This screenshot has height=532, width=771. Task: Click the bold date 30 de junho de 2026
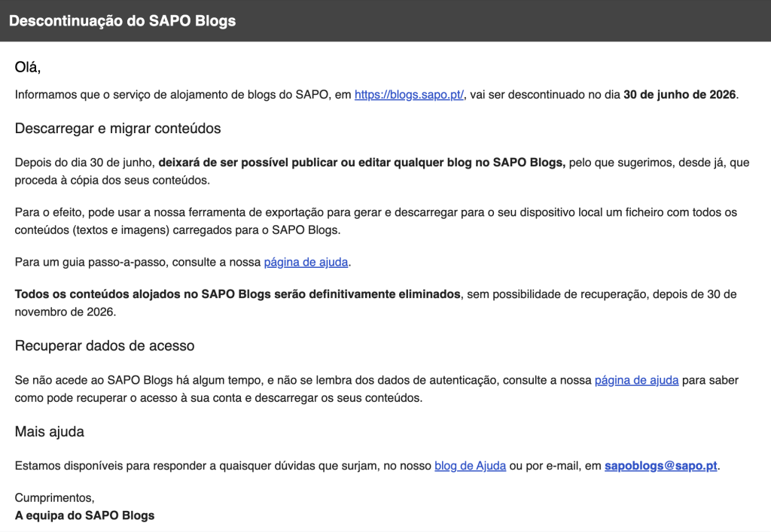point(679,95)
